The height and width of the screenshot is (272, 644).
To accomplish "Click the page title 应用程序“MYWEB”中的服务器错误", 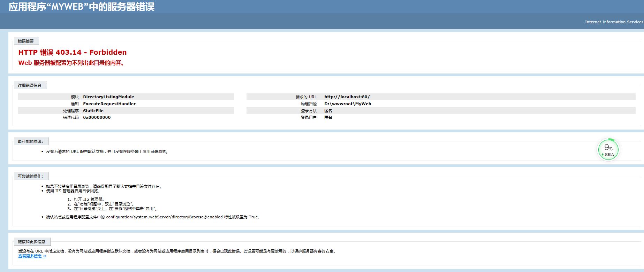I will 81,7.
